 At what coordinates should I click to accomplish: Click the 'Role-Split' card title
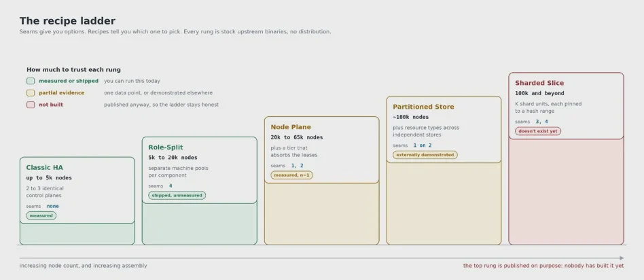click(x=166, y=147)
